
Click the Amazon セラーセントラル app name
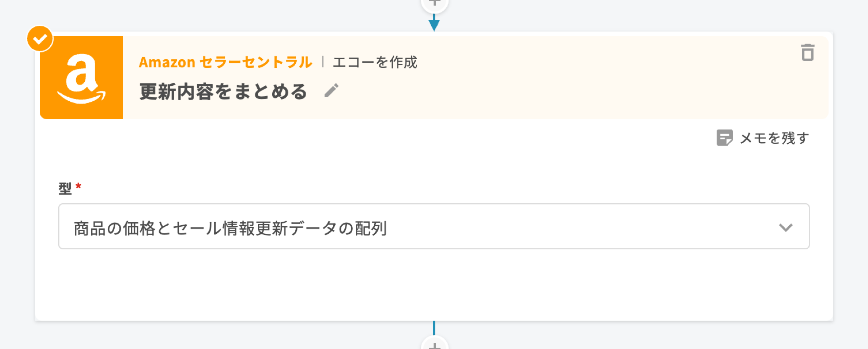pyautogui.click(x=225, y=62)
